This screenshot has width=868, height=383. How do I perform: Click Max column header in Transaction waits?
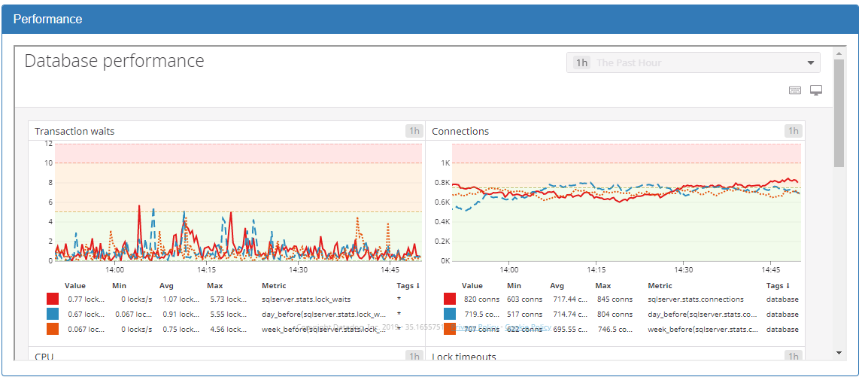pyautogui.click(x=215, y=286)
